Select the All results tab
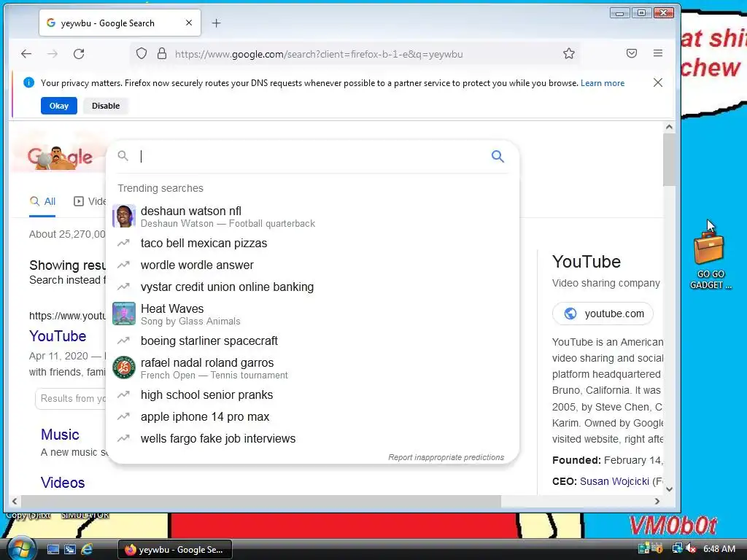 pos(42,201)
